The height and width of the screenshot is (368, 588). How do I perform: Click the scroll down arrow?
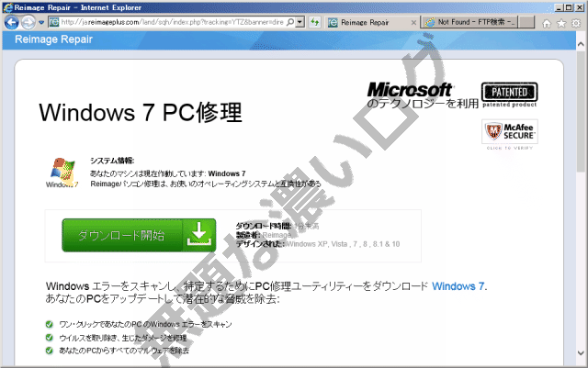click(x=581, y=352)
